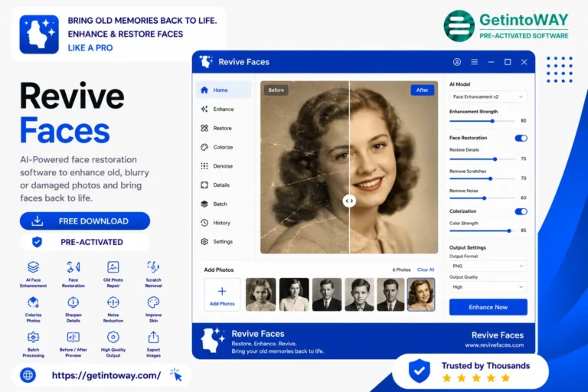Click the High Quality Output icon
Viewport: 588px width, 392px height.
(113, 337)
